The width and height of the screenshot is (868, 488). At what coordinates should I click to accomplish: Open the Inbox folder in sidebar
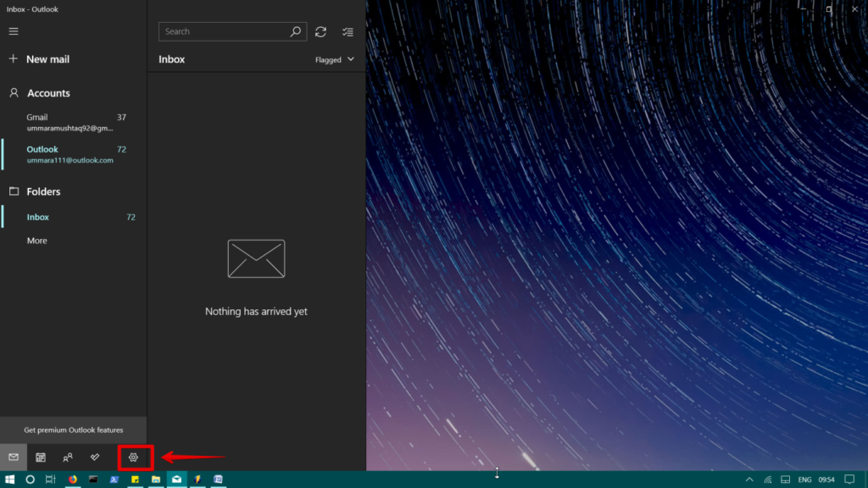(x=73, y=217)
